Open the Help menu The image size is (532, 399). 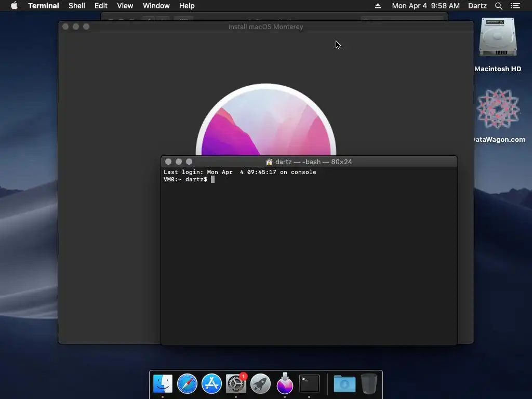187,6
